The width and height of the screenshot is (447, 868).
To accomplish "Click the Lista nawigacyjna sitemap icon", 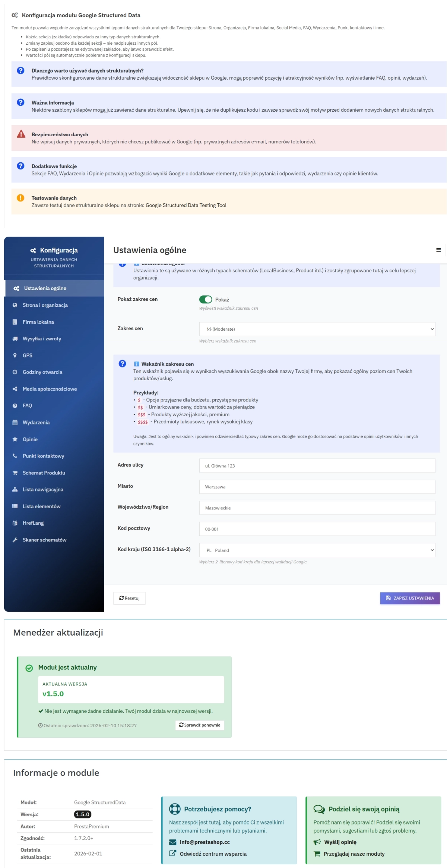I will (x=15, y=489).
